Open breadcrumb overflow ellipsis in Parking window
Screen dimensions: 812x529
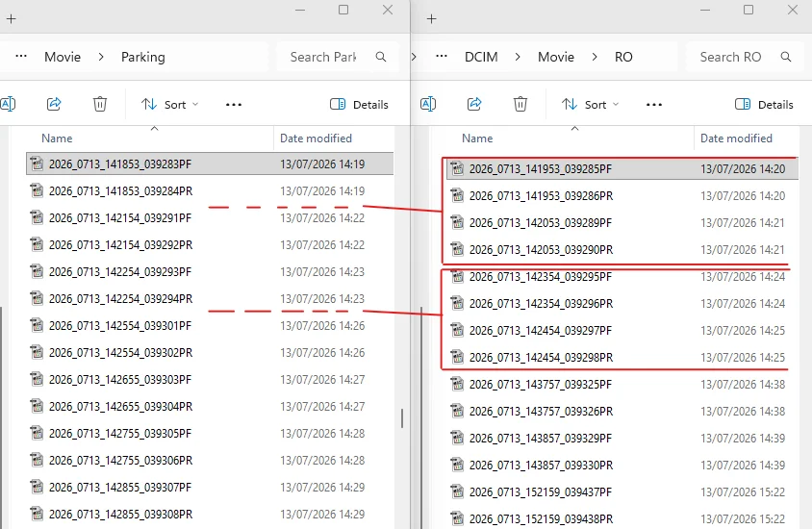(x=21, y=56)
